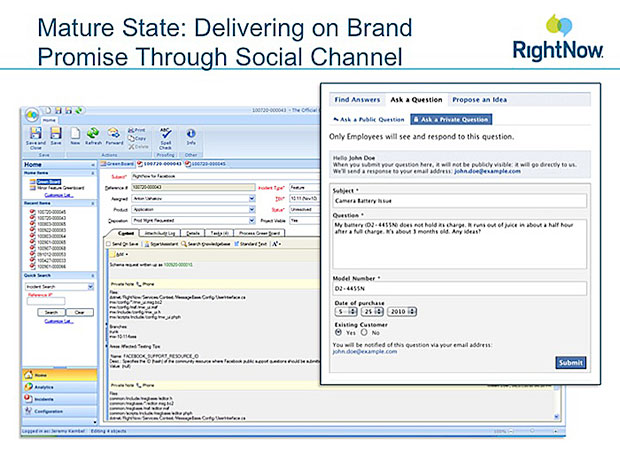Select the No radio for Existing Customer

[x=364, y=333]
